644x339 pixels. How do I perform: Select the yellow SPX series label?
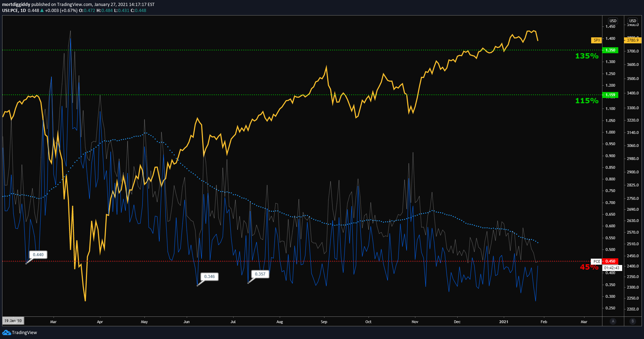click(x=597, y=40)
